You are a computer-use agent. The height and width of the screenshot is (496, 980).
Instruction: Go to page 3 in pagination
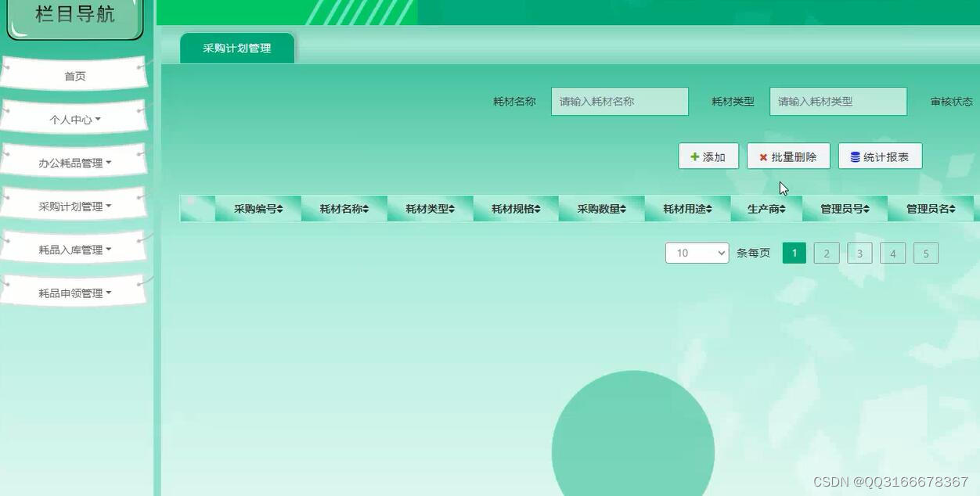point(859,253)
